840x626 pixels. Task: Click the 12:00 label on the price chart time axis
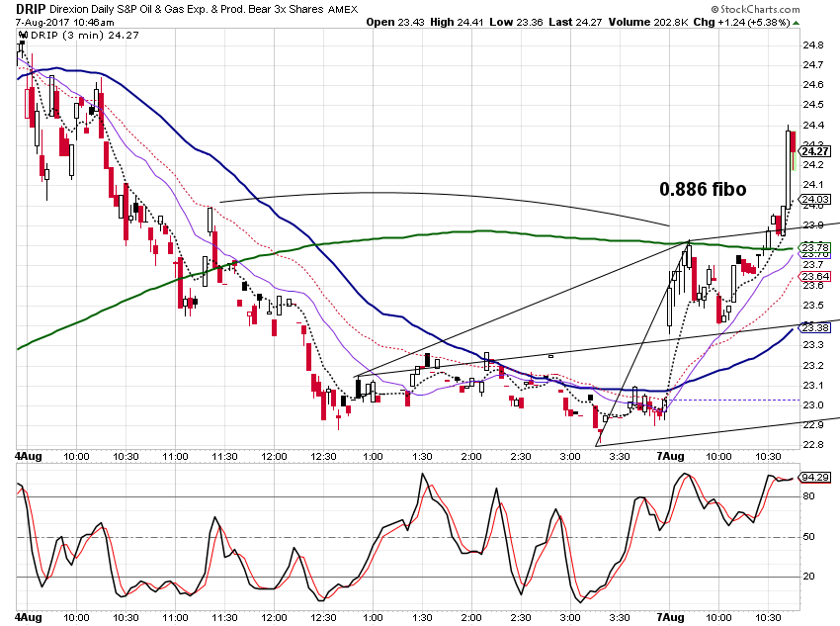274,457
